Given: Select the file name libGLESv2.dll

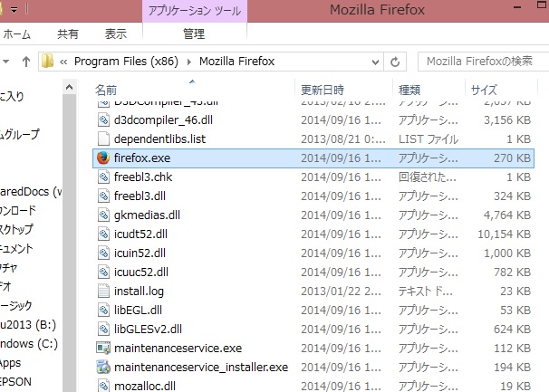Looking at the screenshot, I should pos(148,329).
